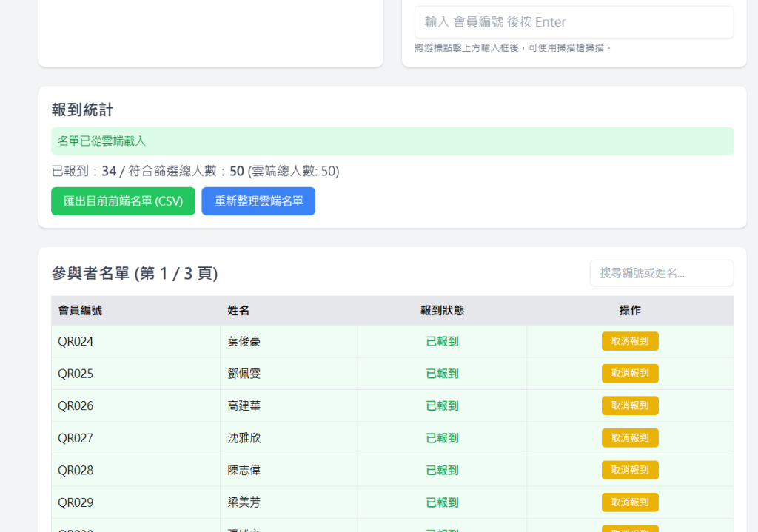758x532 pixels.
Task: Click the member ID input field
Action: 574,22
